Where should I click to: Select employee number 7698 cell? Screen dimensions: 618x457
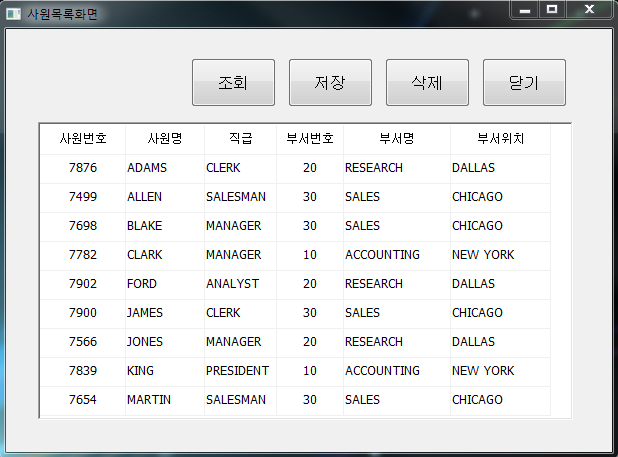83,226
